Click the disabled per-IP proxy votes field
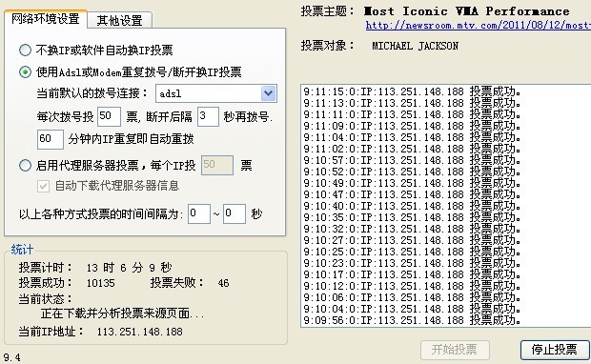The image size is (591, 364). [217, 165]
